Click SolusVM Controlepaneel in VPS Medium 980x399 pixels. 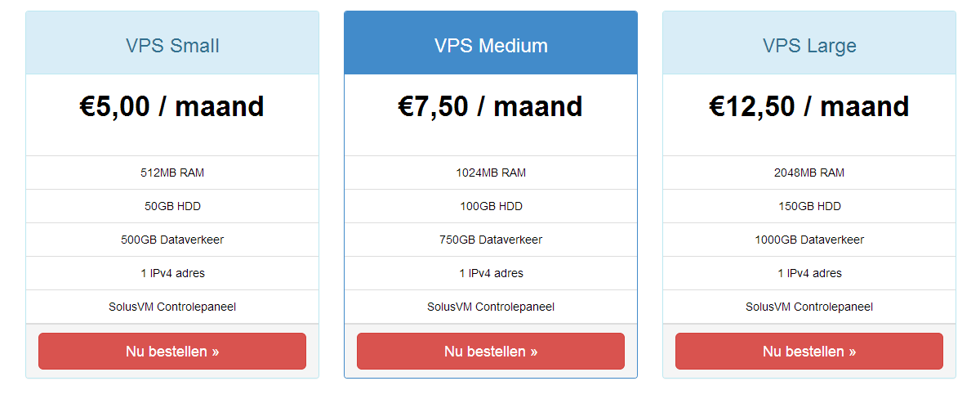(491, 307)
